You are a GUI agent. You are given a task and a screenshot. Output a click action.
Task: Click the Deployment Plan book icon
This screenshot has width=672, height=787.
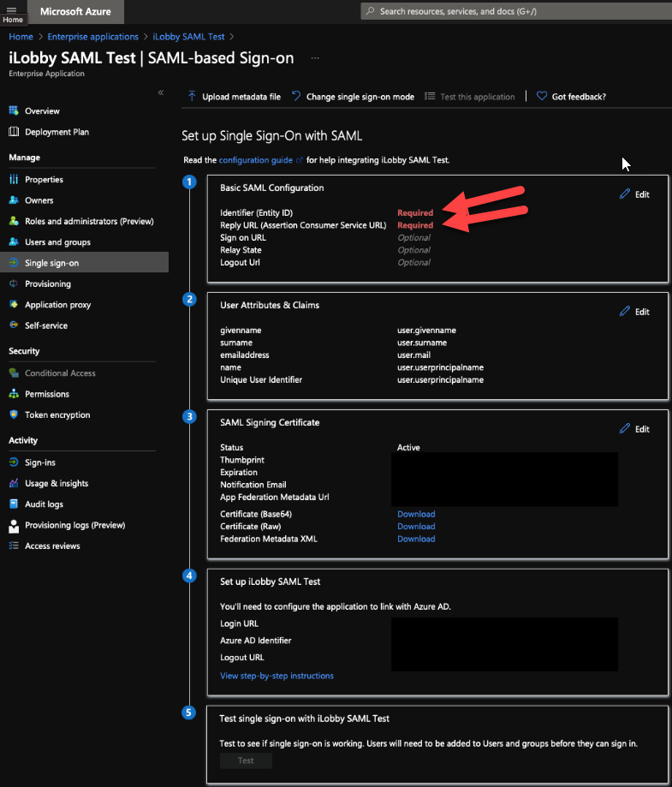pos(14,132)
